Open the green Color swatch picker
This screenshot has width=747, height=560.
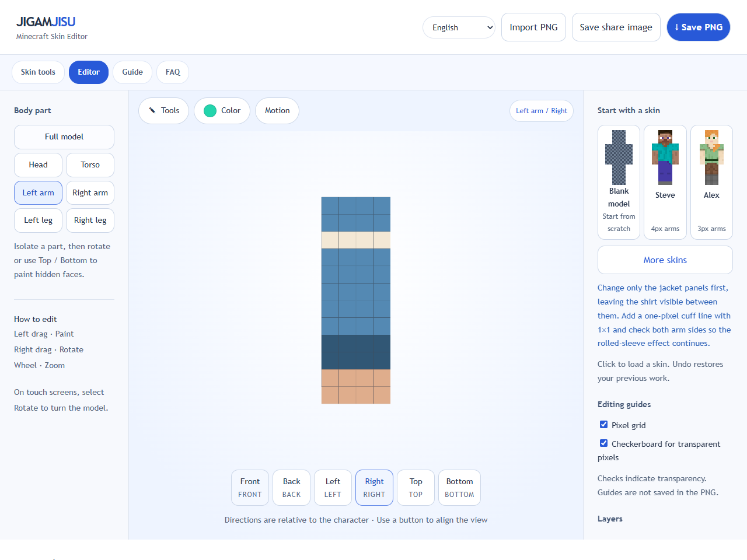(222, 111)
